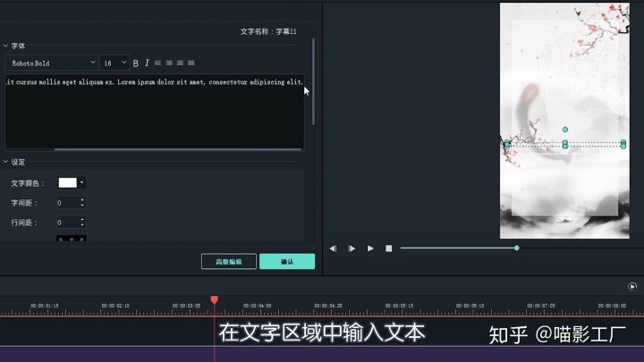Increase the 字间距 spacing value
Screen dimensions: 644x362
pos(82,200)
